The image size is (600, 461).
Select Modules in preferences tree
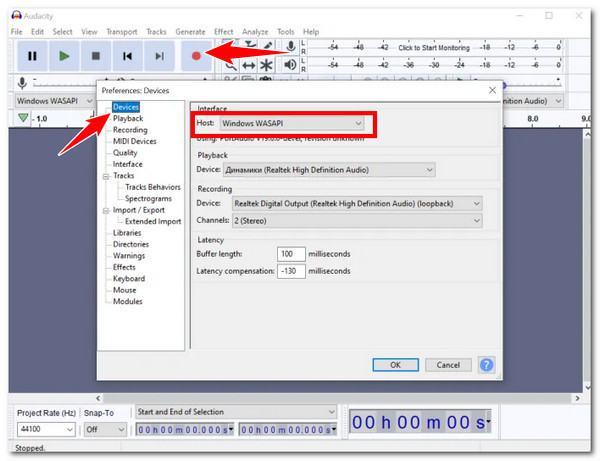coord(127,301)
